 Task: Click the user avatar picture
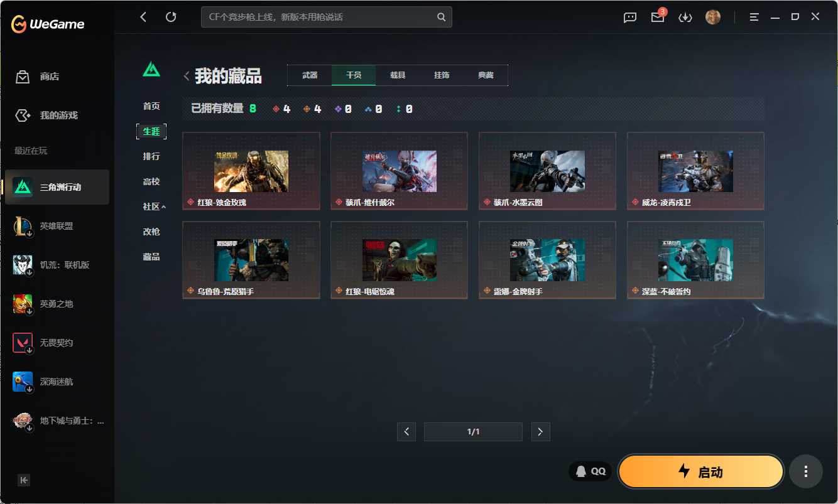pyautogui.click(x=712, y=18)
